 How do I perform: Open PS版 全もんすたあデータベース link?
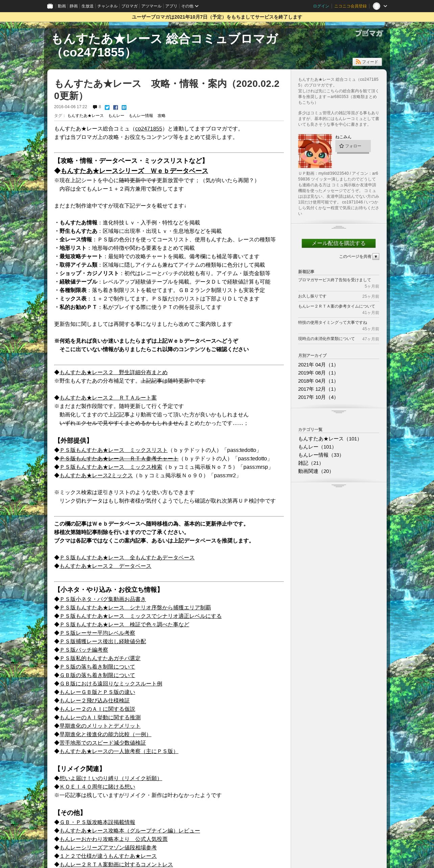[127, 558]
